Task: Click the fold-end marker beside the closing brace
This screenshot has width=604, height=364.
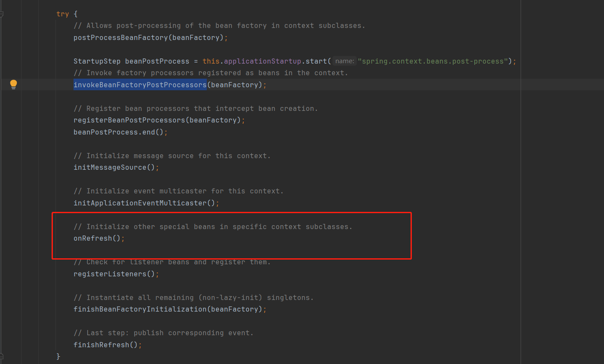Action: [2, 356]
